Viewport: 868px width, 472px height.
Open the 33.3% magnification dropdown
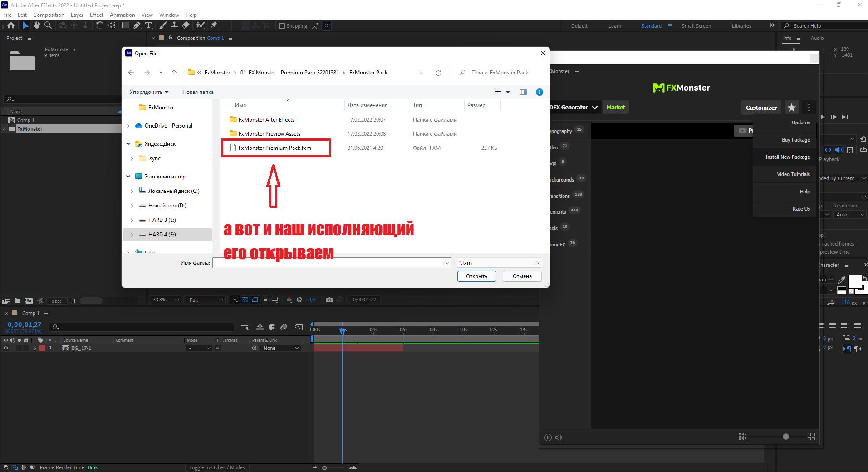pos(166,300)
